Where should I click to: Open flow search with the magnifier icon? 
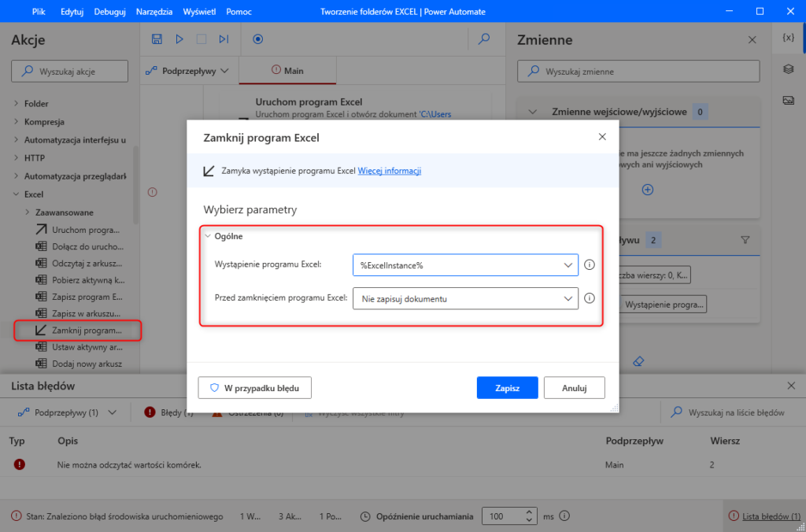484,39
